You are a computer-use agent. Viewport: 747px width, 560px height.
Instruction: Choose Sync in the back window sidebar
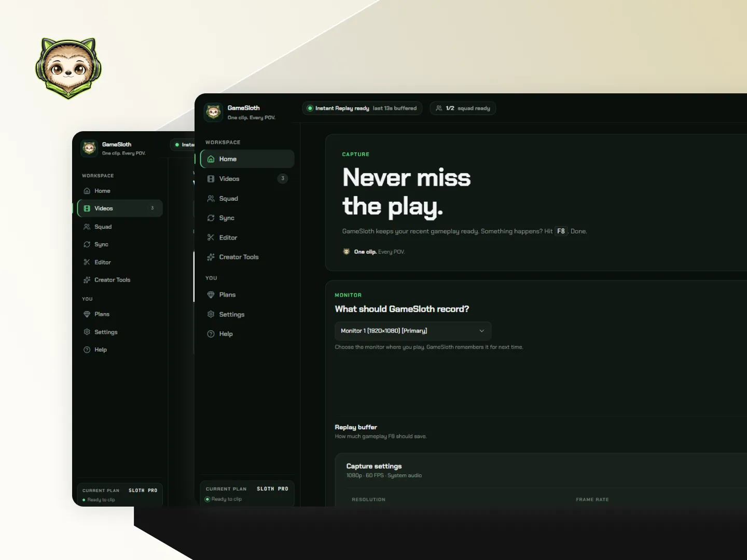(120, 245)
